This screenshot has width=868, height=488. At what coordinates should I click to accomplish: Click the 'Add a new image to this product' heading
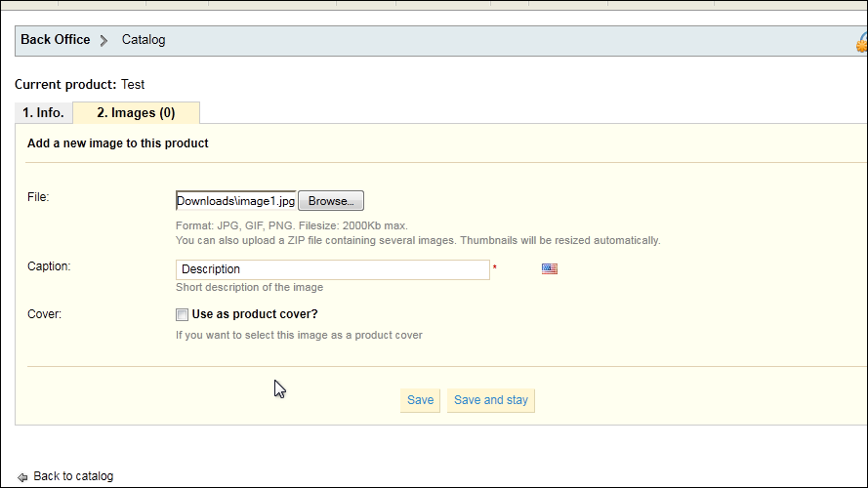tap(118, 143)
